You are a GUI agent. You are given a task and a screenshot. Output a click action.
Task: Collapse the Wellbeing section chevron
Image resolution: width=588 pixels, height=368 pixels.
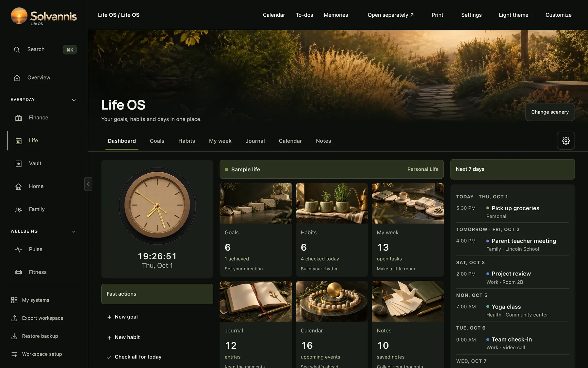click(74, 232)
